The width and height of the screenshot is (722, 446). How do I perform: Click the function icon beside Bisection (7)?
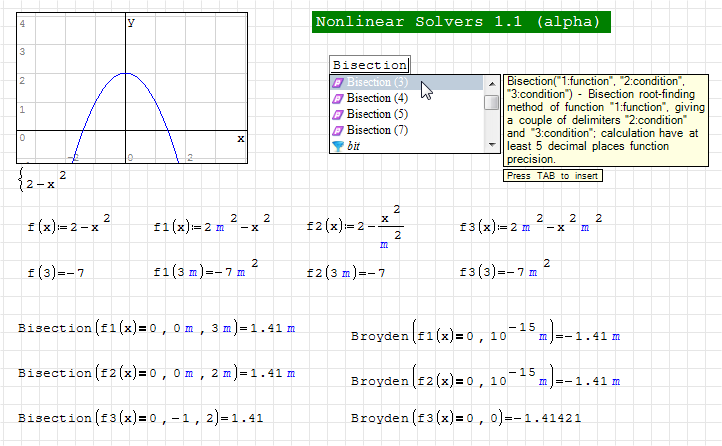338,131
